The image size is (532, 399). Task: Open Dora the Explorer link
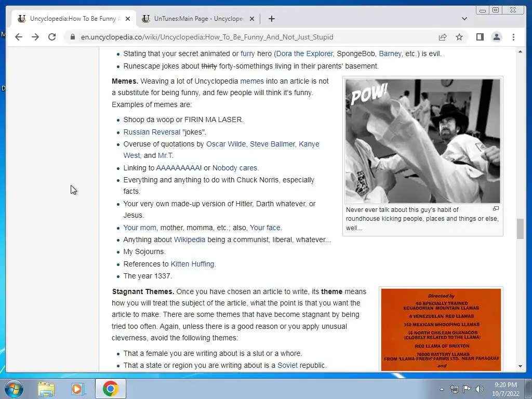304,54
